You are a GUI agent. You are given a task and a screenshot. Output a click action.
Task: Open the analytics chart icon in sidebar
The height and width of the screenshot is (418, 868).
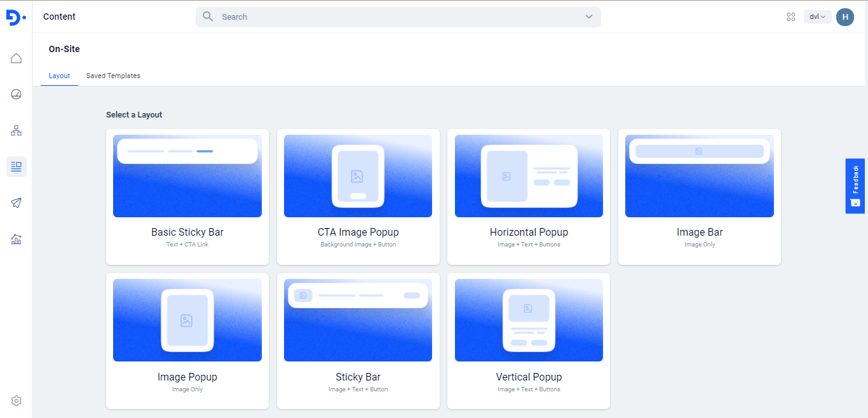[17, 239]
